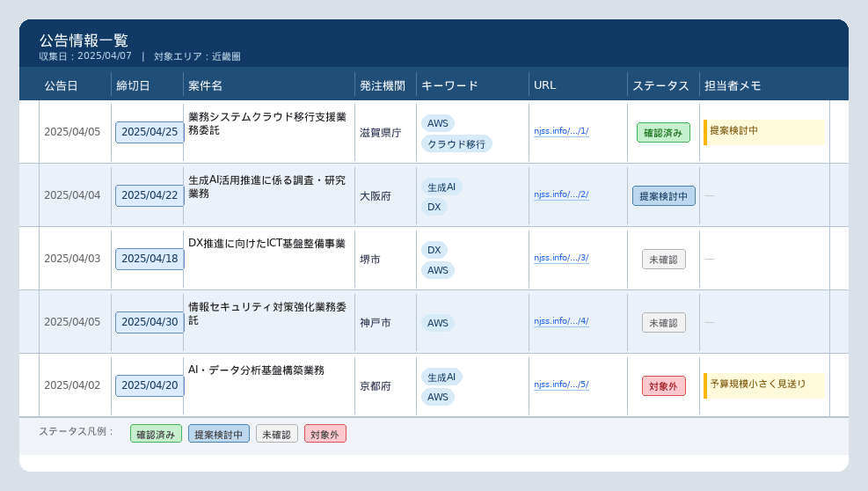Select the 生成AI活用推進に係る調査・研究業務 project name
The height and width of the screenshot is (491, 868).
tap(266, 187)
